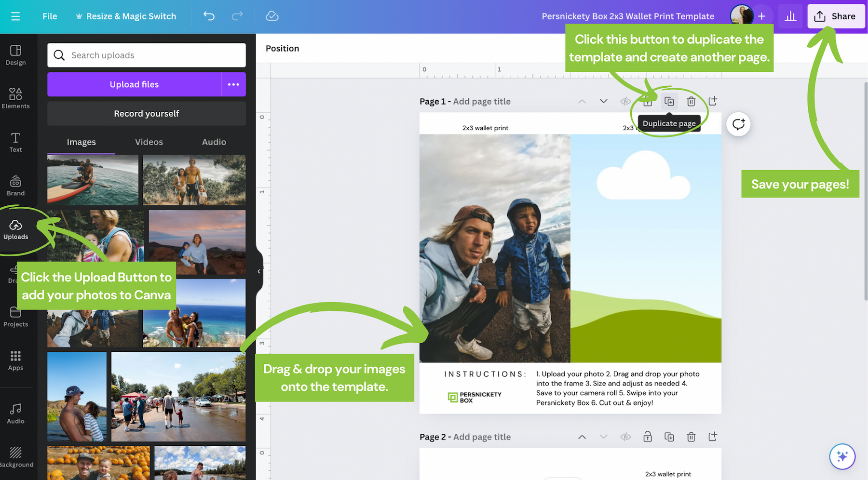868x480 pixels.
Task: Open the Magic assistant sparkle button
Action: [842, 456]
